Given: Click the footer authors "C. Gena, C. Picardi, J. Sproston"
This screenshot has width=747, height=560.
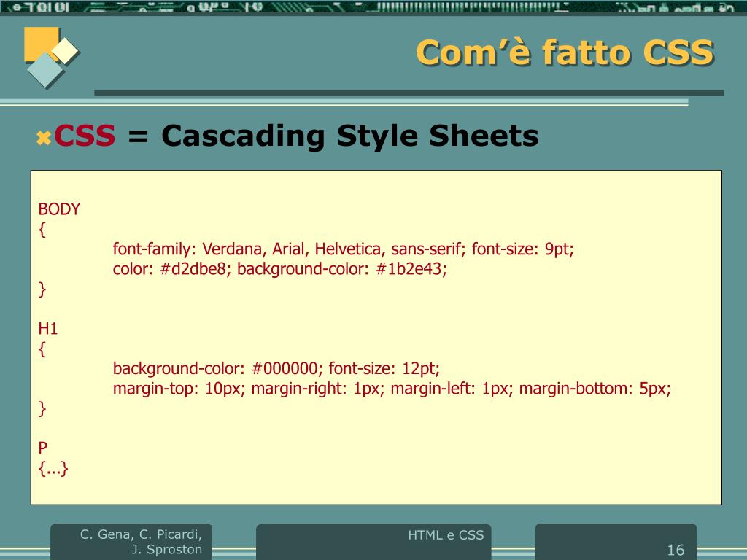Looking at the screenshot, I should (141, 542).
